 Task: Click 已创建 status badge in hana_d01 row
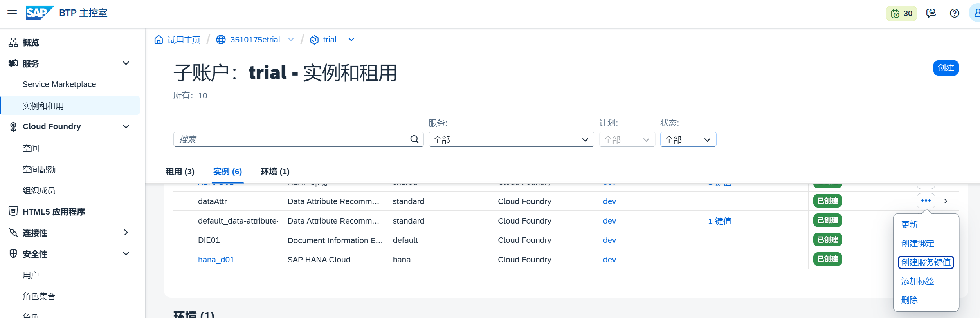point(828,259)
